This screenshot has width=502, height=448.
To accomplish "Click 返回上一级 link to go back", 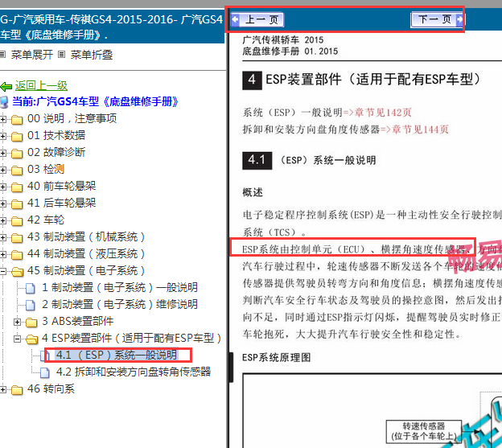I will 41,86.
